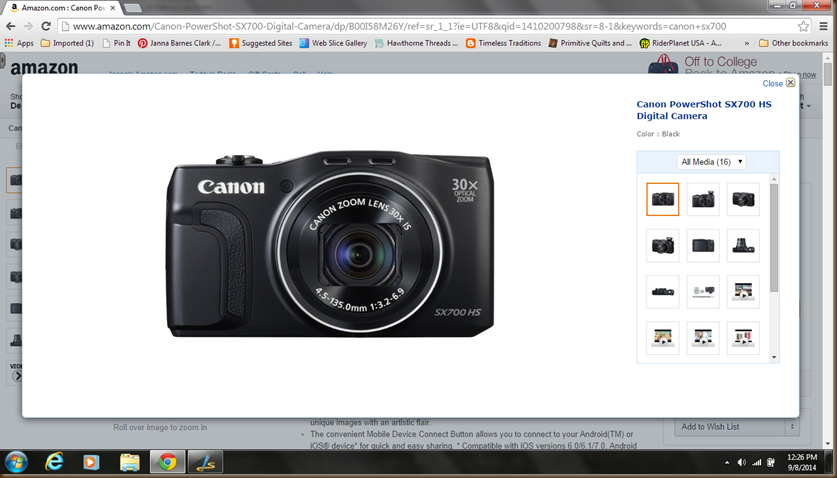Screen dimensions: 837x478
Task: Play the bottom row last video thumbnail
Action: click(x=743, y=338)
